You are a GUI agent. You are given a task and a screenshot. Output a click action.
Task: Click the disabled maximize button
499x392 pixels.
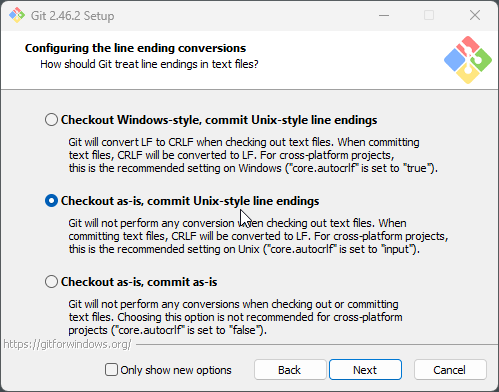429,15
